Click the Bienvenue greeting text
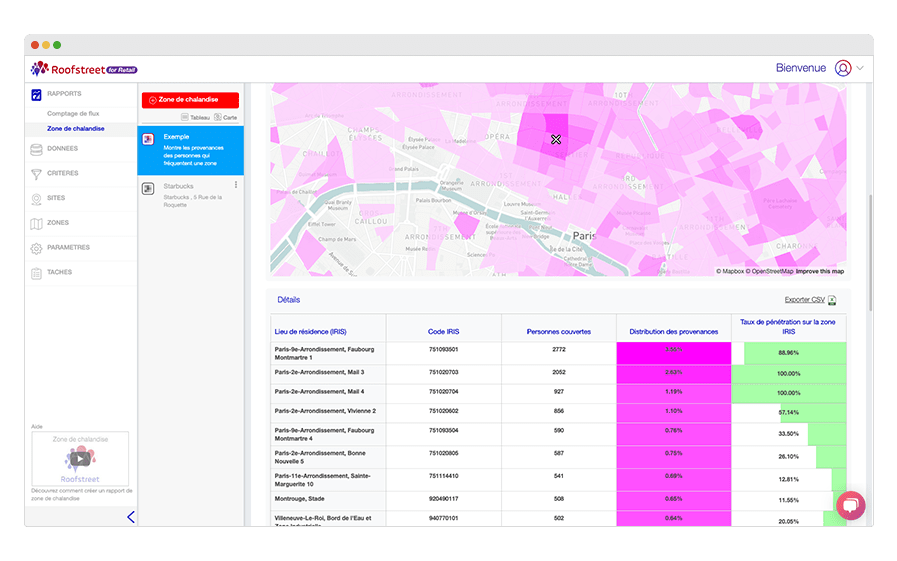Viewport: 897px width, 561px height. pos(801,68)
